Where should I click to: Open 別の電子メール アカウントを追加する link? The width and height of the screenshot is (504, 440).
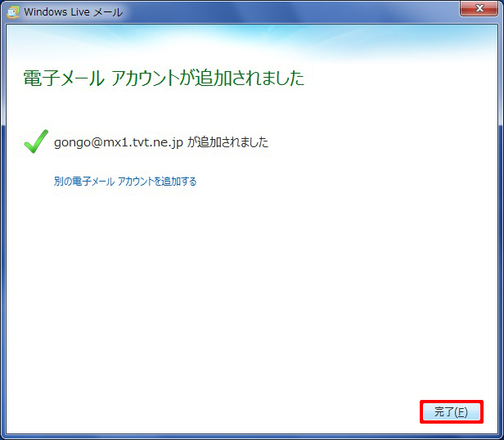(125, 182)
